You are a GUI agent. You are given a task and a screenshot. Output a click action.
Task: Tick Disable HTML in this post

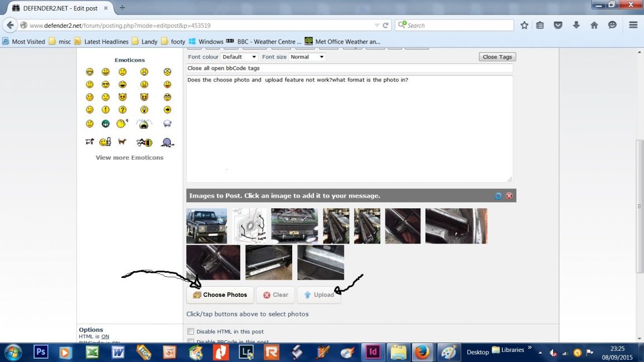click(x=191, y=331)
